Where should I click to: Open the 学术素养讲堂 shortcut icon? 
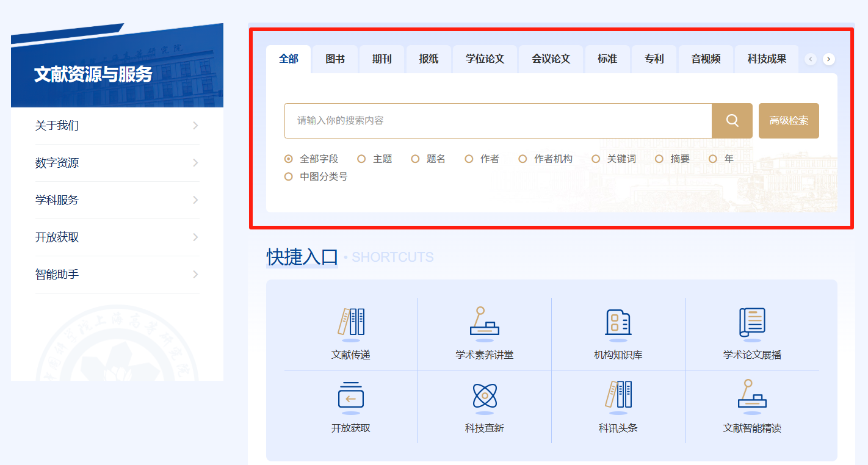[485, 322]
